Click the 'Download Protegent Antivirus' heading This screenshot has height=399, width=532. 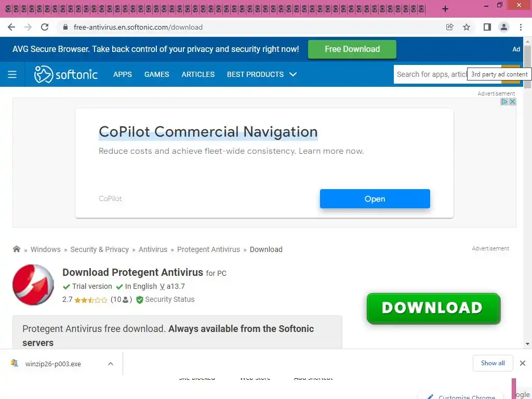(x=132, y=272)
